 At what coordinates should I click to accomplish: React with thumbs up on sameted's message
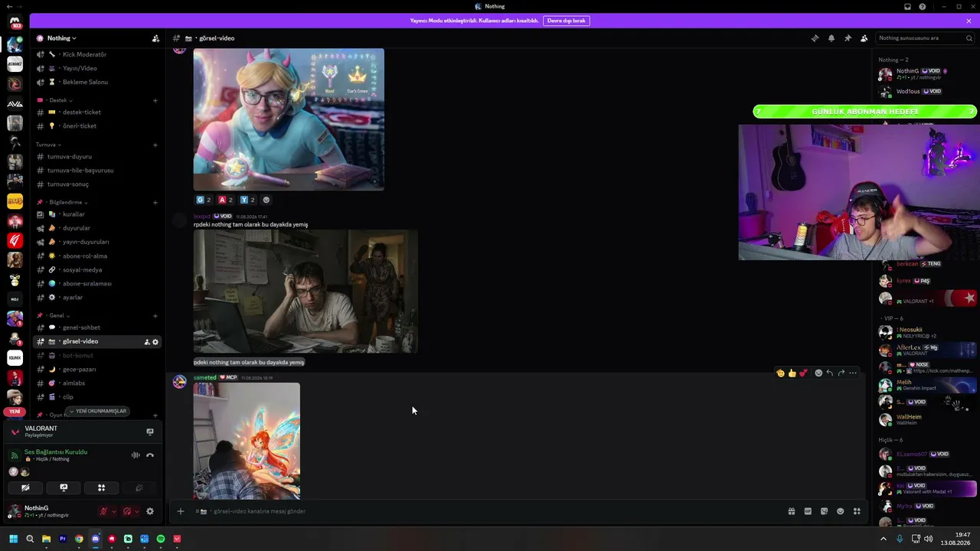point(792,373)
